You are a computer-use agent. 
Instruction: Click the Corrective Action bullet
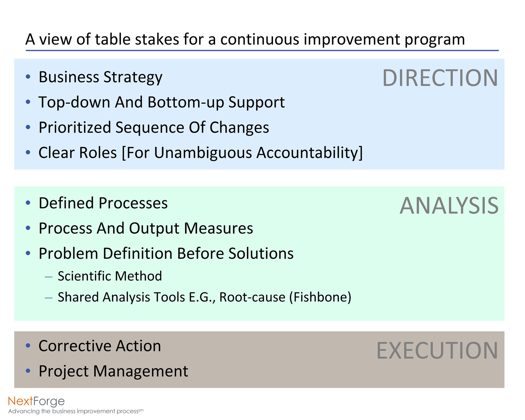point(100,346)
